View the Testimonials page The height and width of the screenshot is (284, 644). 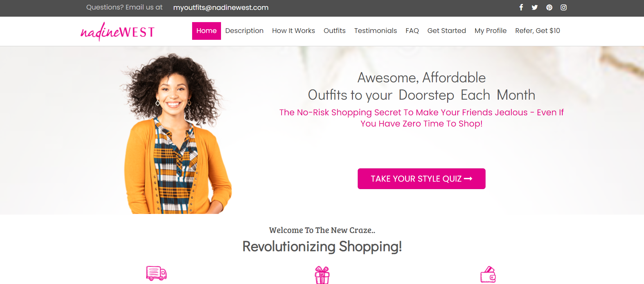[x=375, y=31]
